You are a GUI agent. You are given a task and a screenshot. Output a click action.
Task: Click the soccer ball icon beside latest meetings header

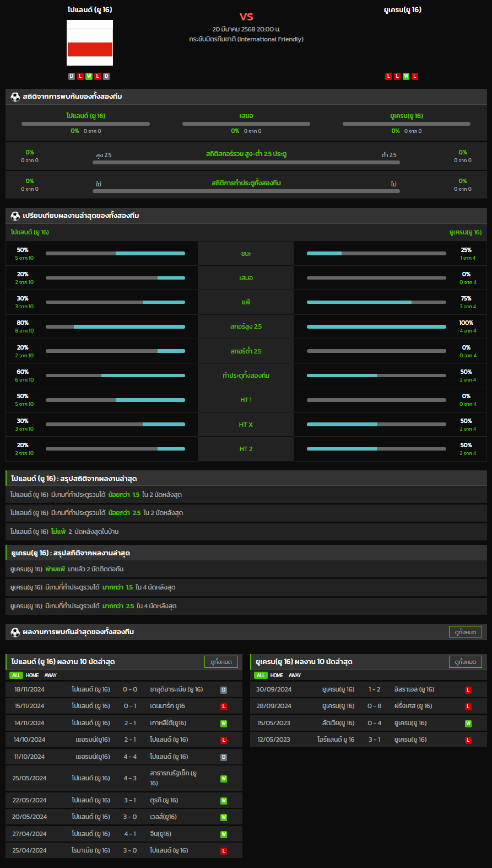(x=15, y=632)
